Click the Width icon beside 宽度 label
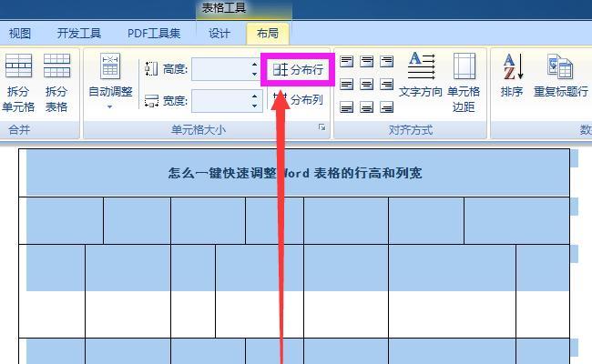 tap(151, 101)
